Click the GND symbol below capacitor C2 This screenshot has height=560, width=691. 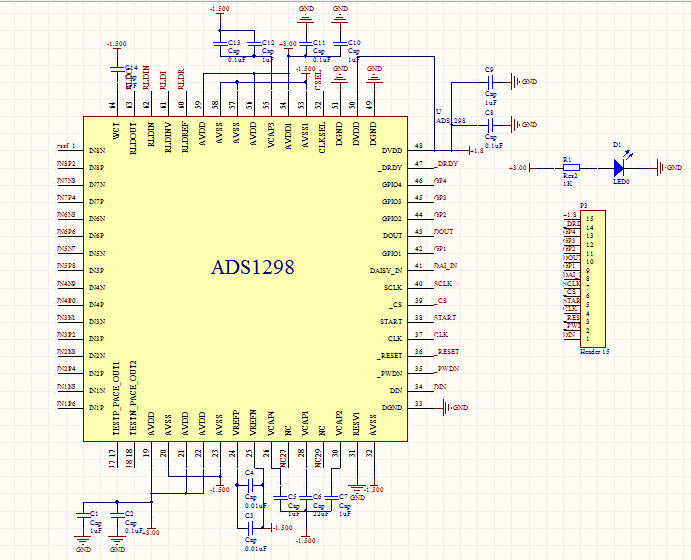(117, 543)
